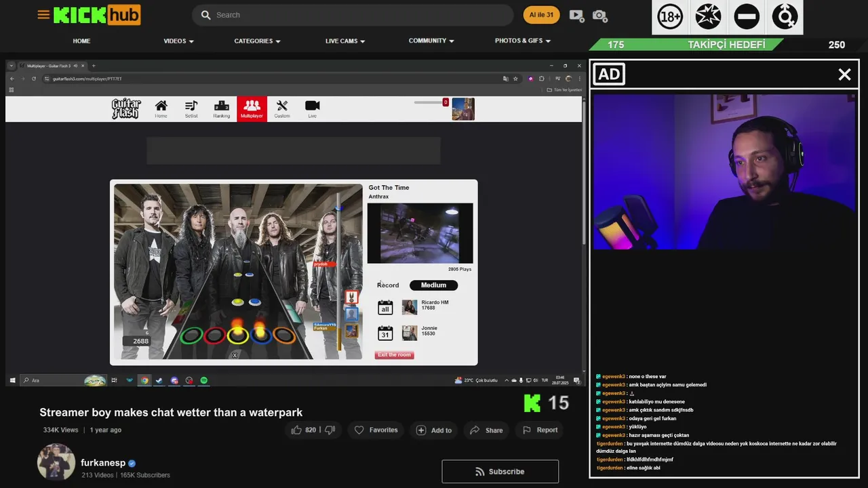
Task: Click the small X below the fretboard
Action: tap(235, 355)
